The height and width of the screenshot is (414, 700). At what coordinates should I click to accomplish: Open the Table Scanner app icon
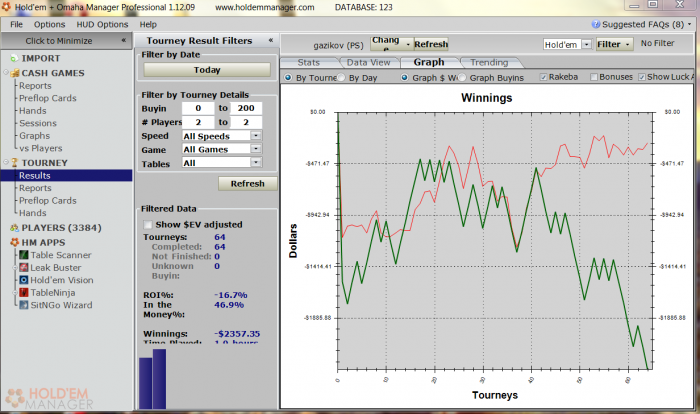click(24, 255)
